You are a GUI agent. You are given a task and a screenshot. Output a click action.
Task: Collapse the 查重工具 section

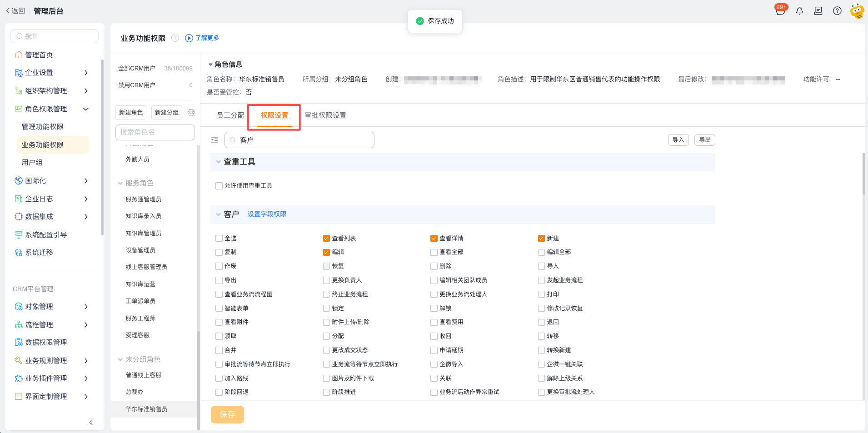[x=218, y=162]
